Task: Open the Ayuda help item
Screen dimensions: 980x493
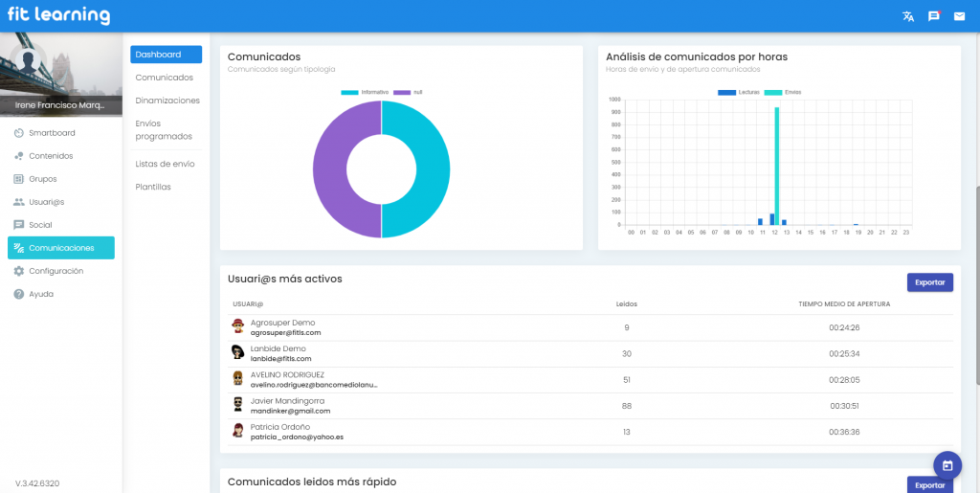Action: click(x=41, y=294)
